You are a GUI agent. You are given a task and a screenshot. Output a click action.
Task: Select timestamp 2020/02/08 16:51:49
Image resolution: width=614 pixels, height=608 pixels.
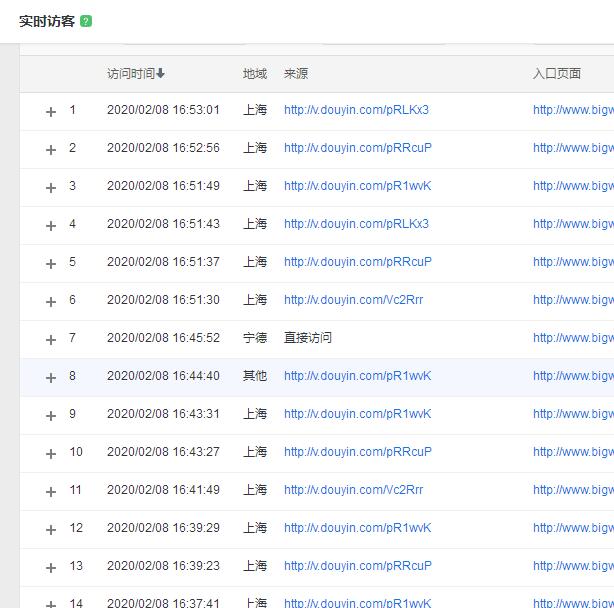pos(163,186)
